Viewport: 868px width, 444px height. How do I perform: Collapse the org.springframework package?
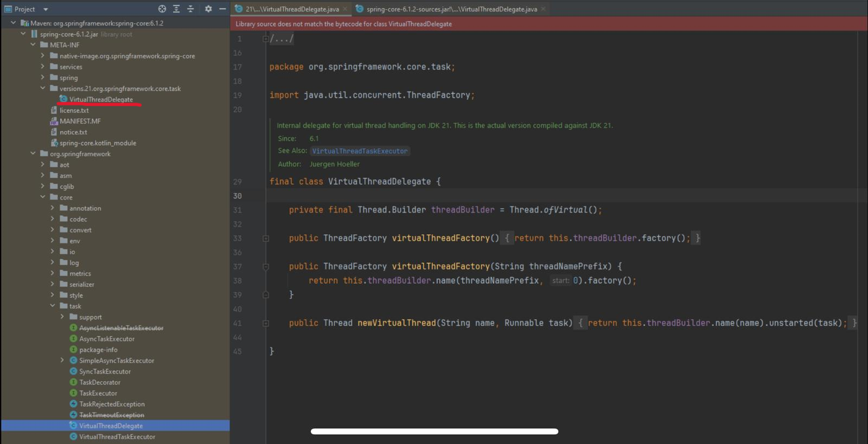33,153
